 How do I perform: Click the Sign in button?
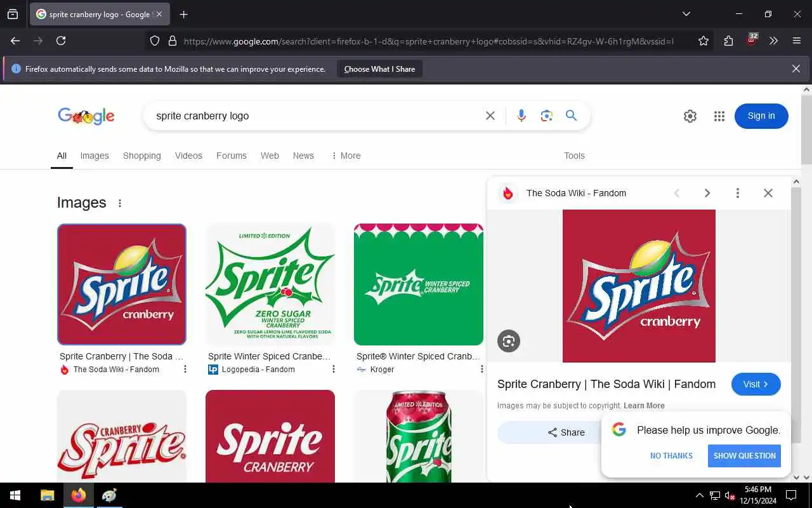pyautogui.click(x=761, y=116)
